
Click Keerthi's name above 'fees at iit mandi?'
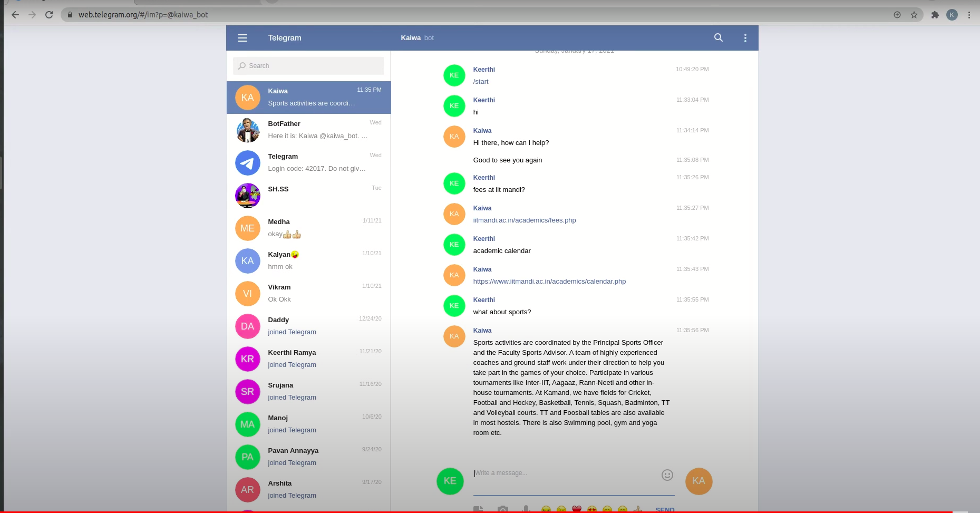pos(484,178)
